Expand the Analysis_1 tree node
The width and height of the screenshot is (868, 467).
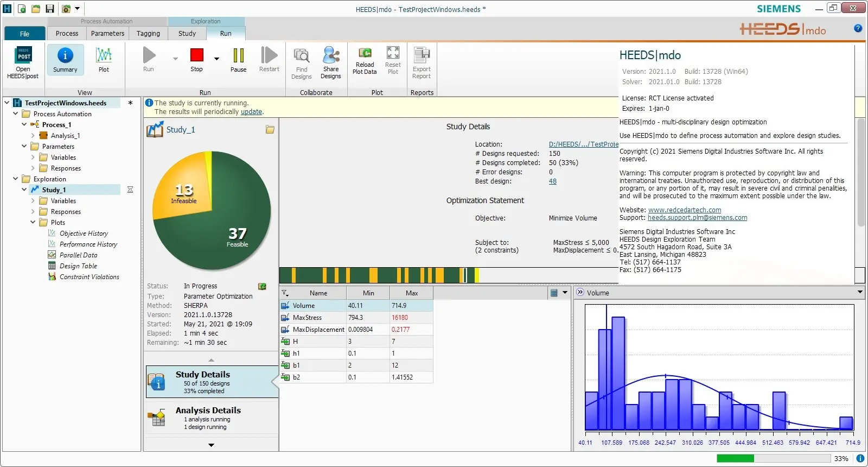point(33,135)
